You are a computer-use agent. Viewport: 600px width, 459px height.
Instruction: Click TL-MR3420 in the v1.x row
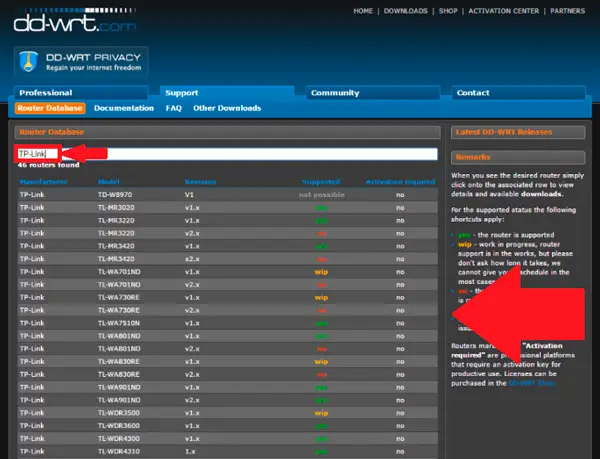point(116,246)
